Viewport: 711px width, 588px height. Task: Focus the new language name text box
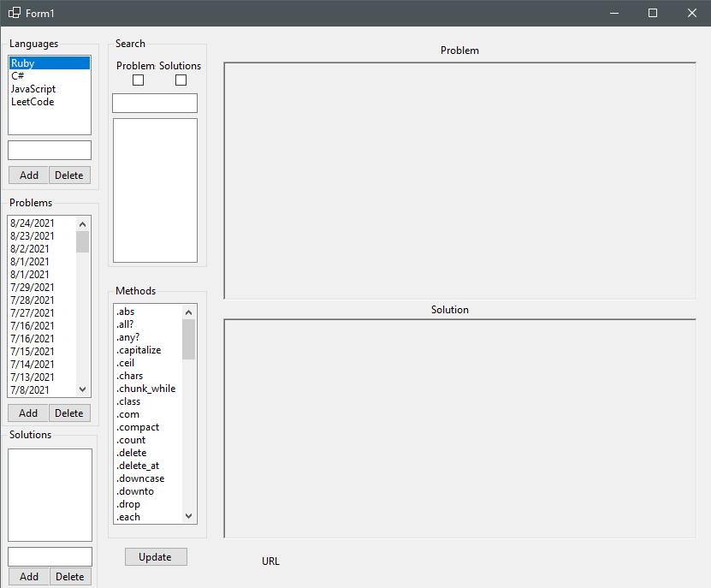pyautogui.click(x=50, y=151)
